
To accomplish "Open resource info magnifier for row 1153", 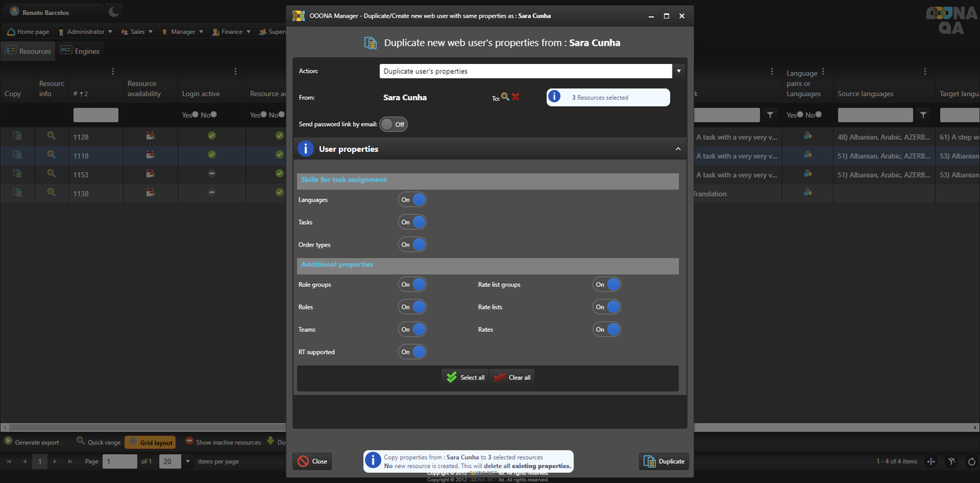I will click(51, 174).
